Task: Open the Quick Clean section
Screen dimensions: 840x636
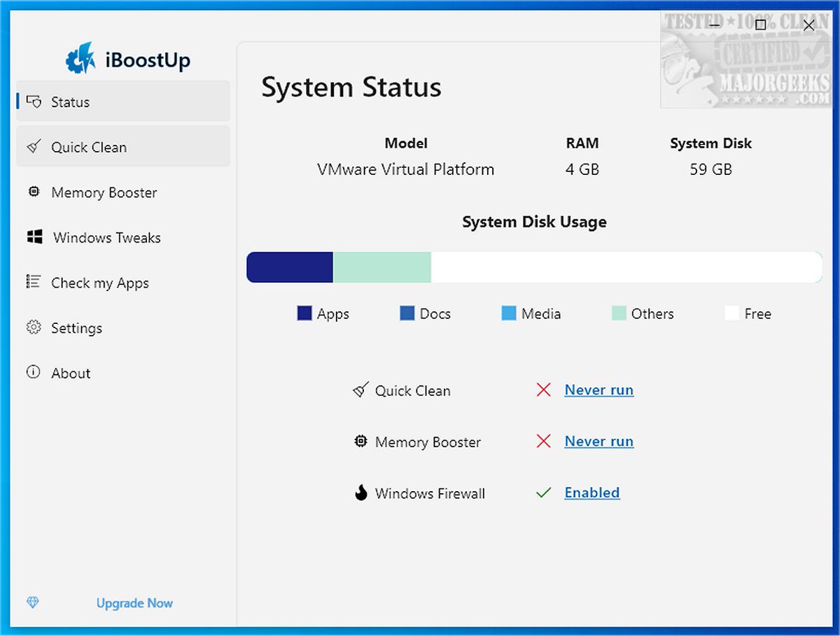Action: click(89, 147)
